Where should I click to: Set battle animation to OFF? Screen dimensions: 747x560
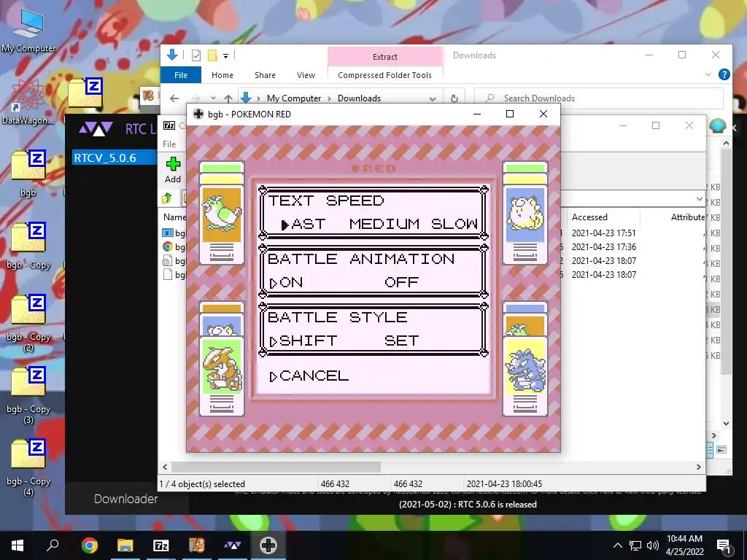pos(402,282)
